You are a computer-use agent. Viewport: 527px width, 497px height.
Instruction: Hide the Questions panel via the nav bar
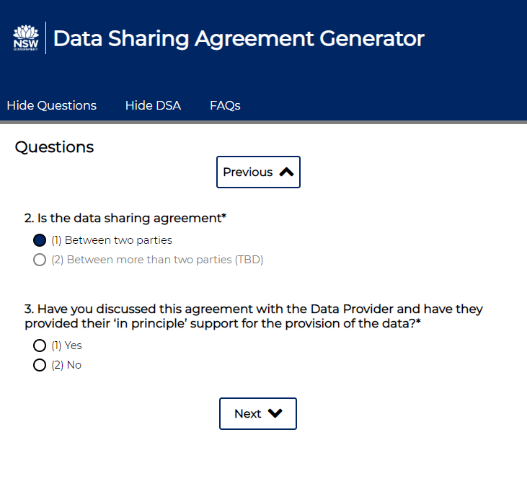point(52,106)
